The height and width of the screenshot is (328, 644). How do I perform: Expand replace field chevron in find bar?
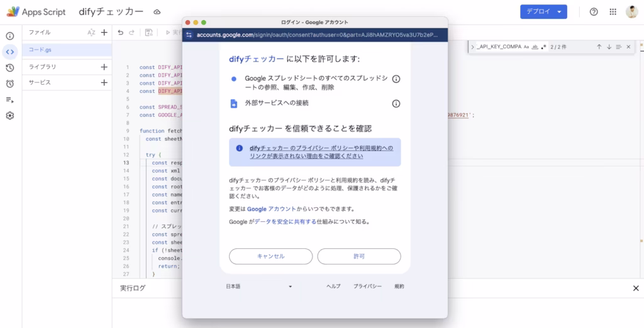pos(472,47)
